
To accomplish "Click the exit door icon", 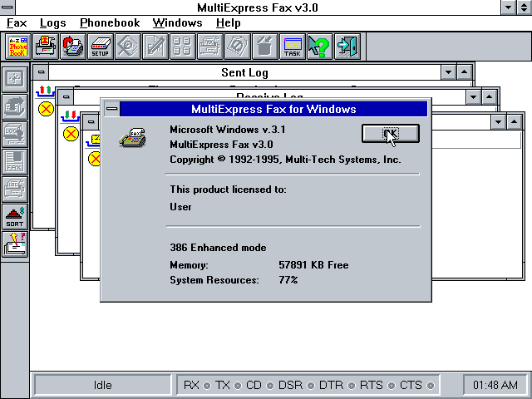I will pos(347,47).
